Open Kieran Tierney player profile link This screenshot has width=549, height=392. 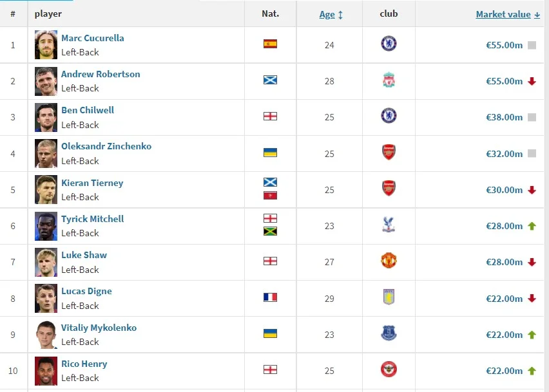point(92,183)
